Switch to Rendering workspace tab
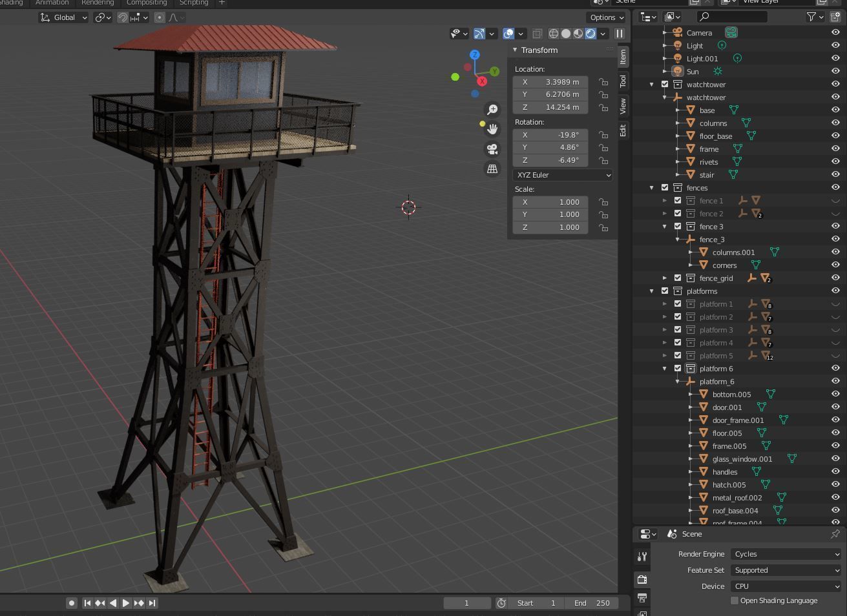Image resolution: width=847 pixels, height=616 pixels. point(98,3)
